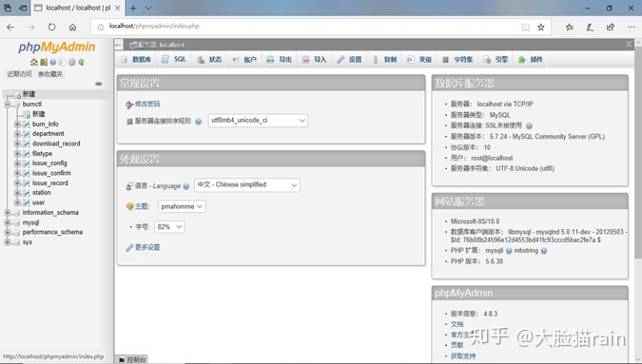This screenshot has height=364, width=642.
Task: Click the link-with-main-panel chain icon
Action: [x=99, y=84]
